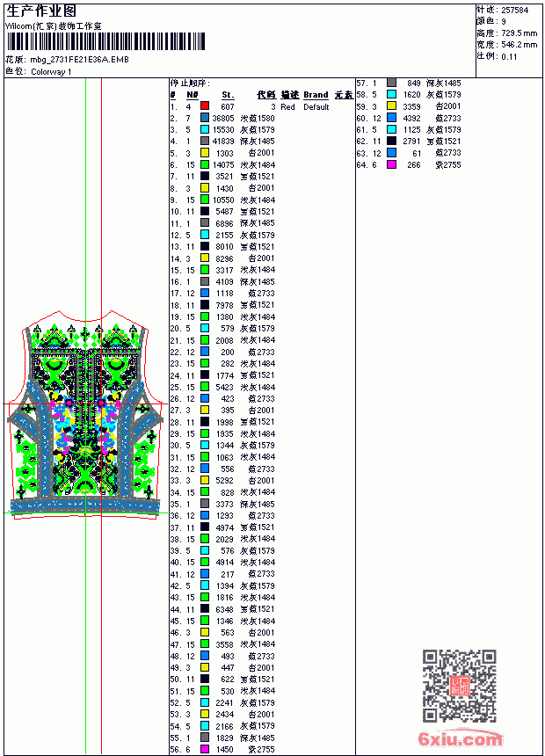The width and height of the screenshot is (545, 756).
Task: Click the black swatch in row 62
Action: (392, 141)
